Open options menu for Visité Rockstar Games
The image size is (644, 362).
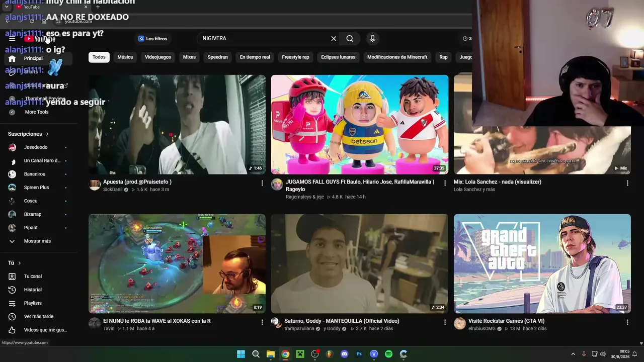coord(627,322)
